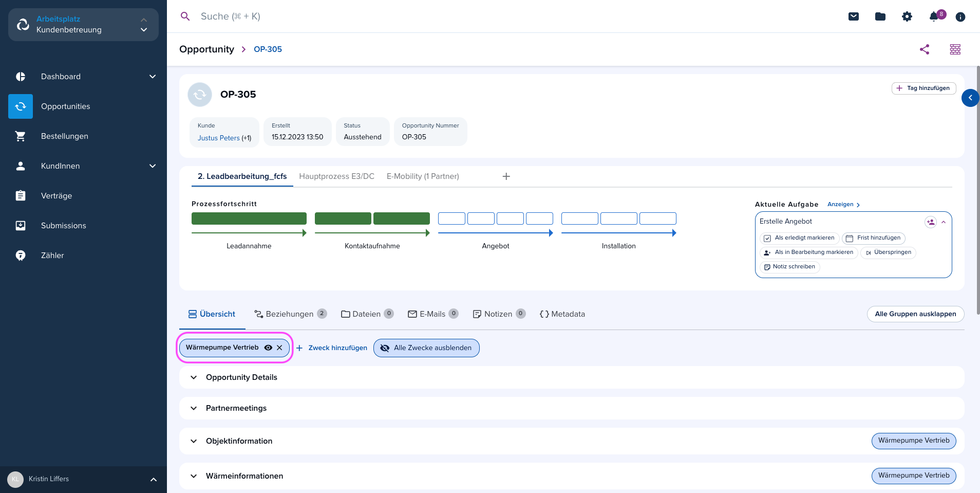The image size is (980, 493).
Task: Click Überspringen button
Action: [x=888, y=252]
